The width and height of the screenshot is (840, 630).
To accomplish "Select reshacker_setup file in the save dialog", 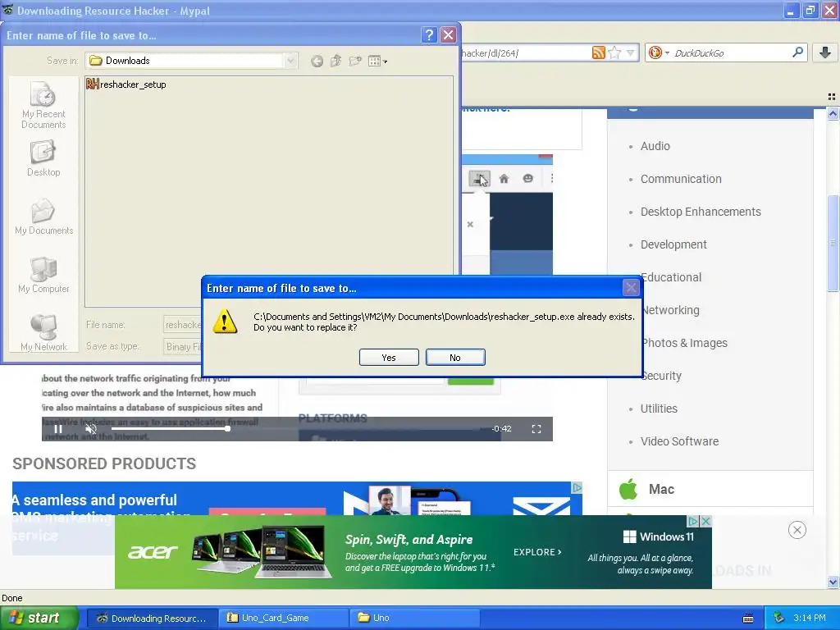I will (126, 84).
